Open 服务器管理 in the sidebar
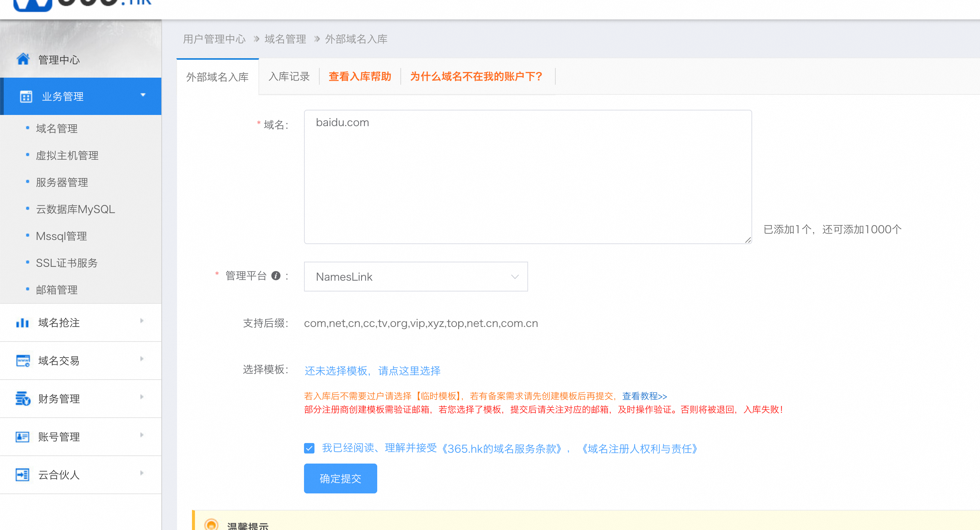980x530 pixels. [x=62, y=182]
